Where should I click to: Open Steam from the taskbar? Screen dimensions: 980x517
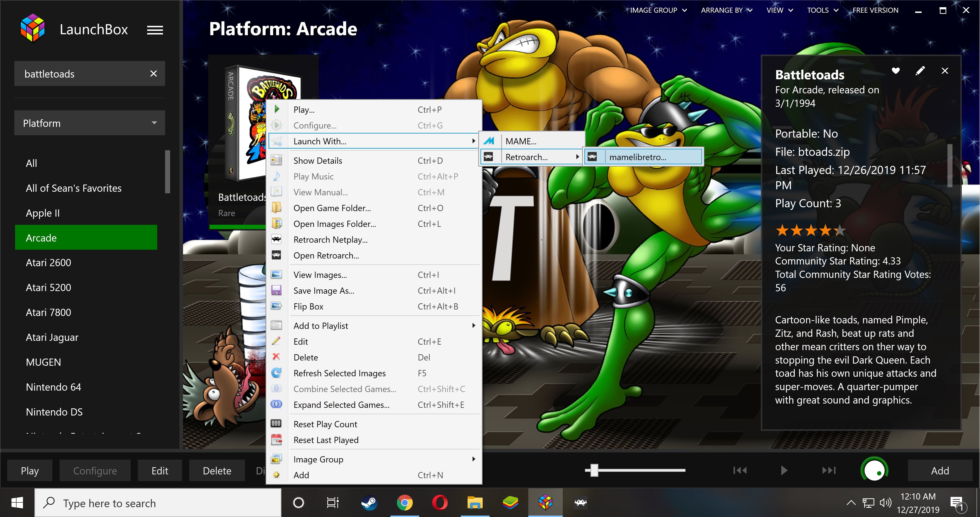tap(369, 503)
